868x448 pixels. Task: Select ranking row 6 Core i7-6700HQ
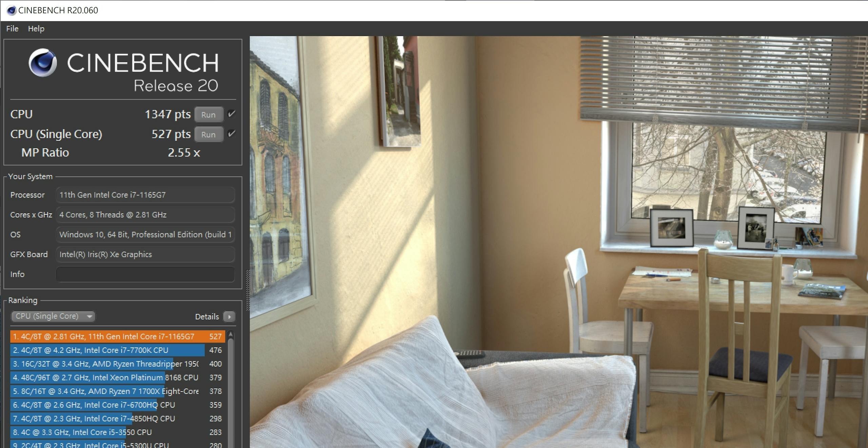point(117,405)
